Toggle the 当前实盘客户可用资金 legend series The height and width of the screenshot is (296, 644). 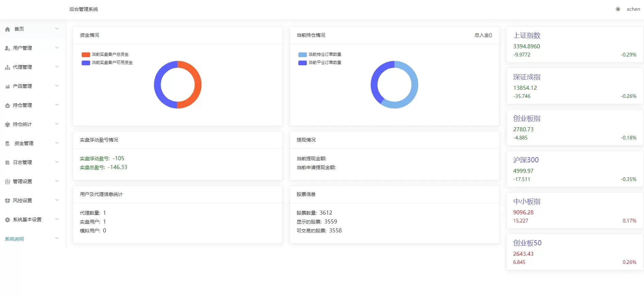click(108, 63)
